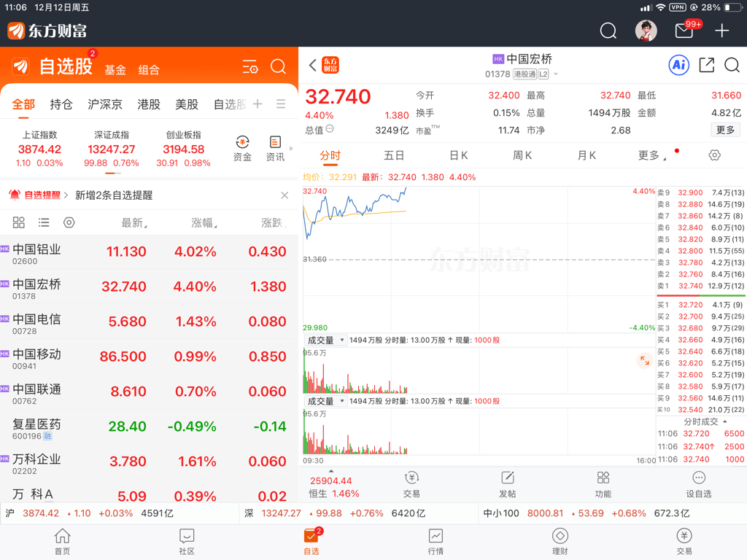Image resolution: width=747 pixels, height=560 pixels.
Task: Open the 交易 trade shortcut in detail bar
Action: tap(411, 484)
